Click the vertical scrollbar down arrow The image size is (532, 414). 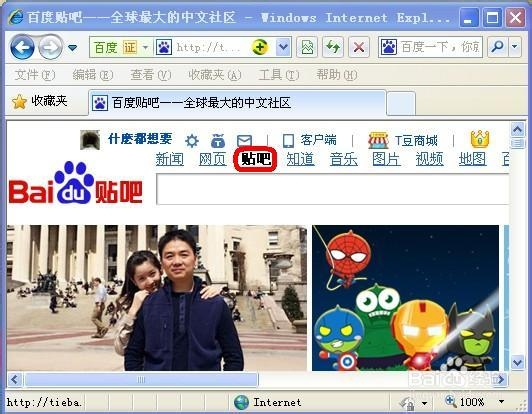tap(518, 362)
